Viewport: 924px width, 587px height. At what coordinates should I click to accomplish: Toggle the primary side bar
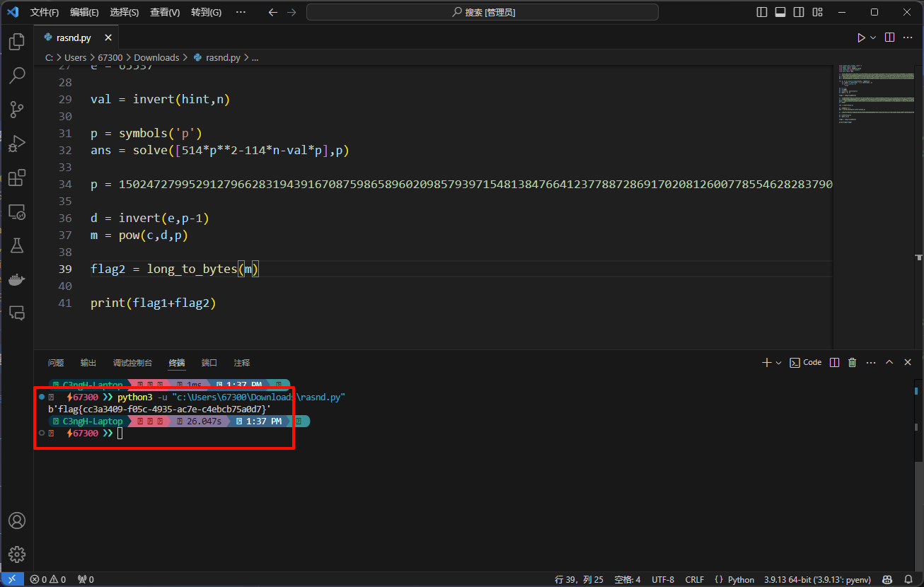[x=762, y=12]
